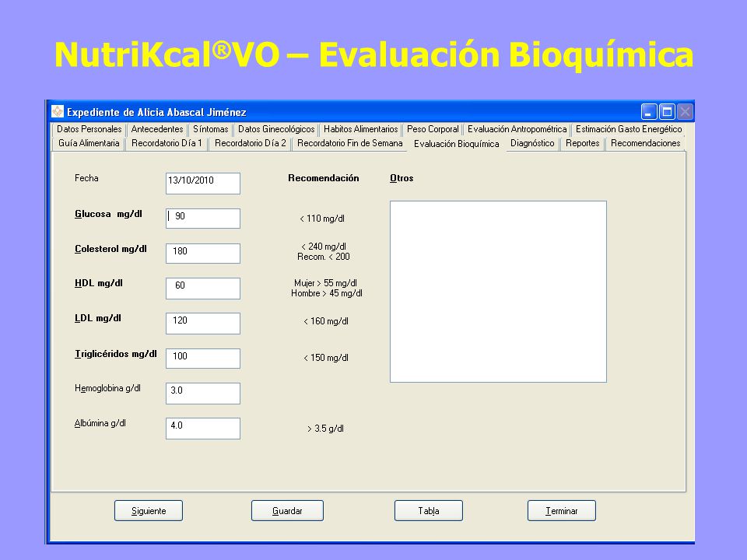
Task: Open the Diagnóstico tab
Action: [x=532, y=143]
